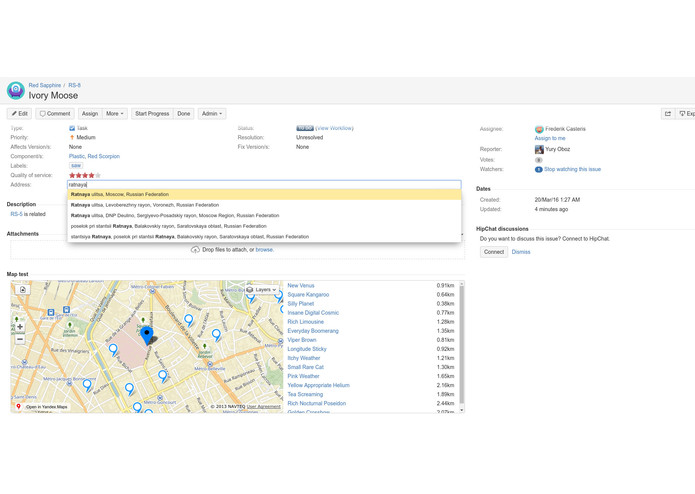Open the Plastic component link
695x494 pixels.
77,156
